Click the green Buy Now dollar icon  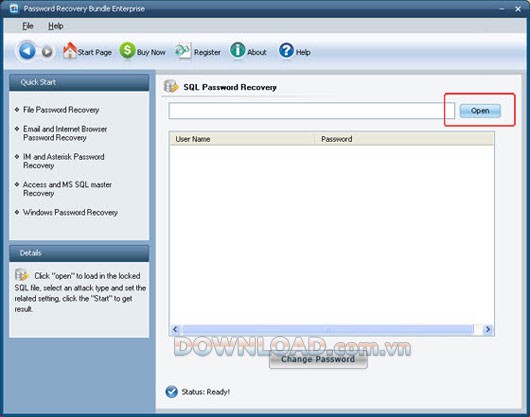[x=127, y=51]
